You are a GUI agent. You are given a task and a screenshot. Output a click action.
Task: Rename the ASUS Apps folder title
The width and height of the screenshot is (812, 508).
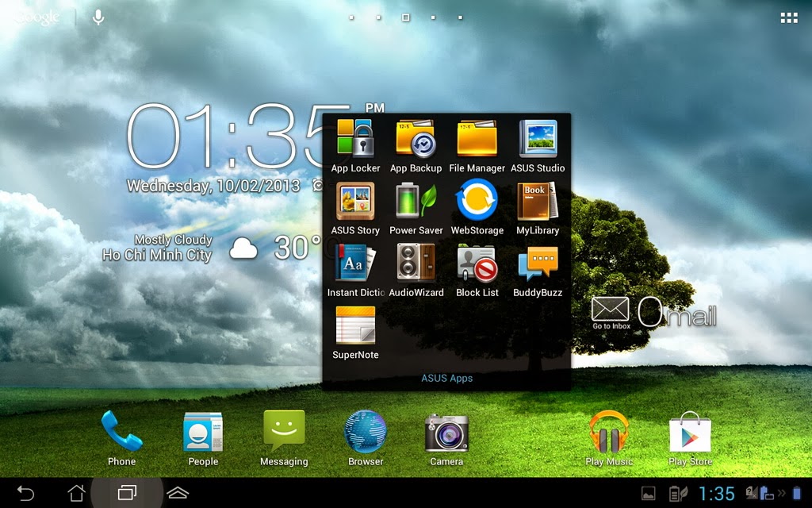(447, 378)
